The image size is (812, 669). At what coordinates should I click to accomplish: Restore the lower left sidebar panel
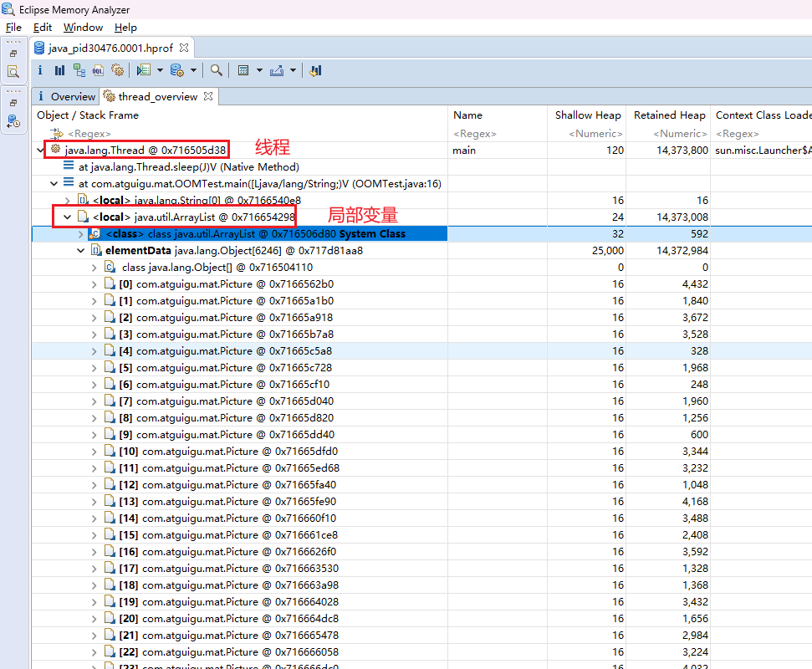click(13, 103)
